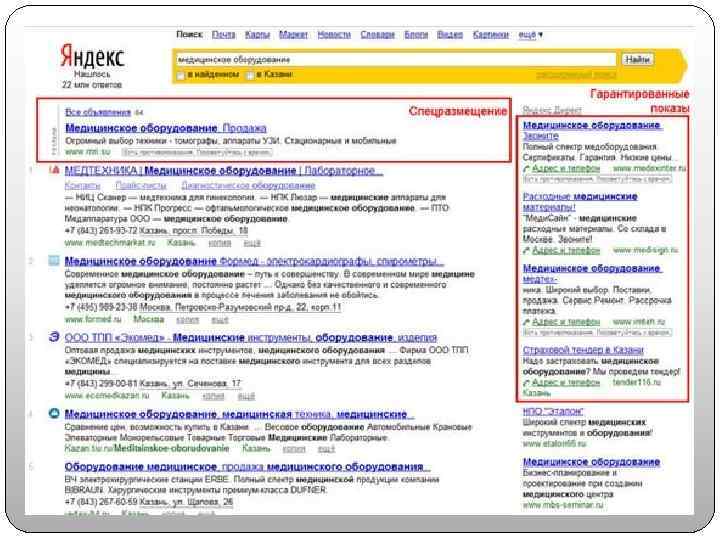This screenshot has height=540, width=720.
Task: Click the favicon beside the Формед result
Action: click(54, 261)
